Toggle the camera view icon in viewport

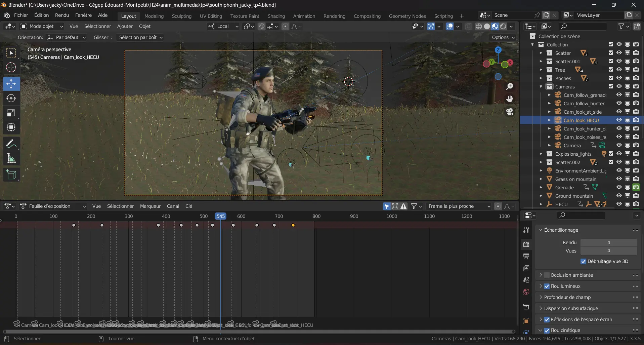click(510, 112)
